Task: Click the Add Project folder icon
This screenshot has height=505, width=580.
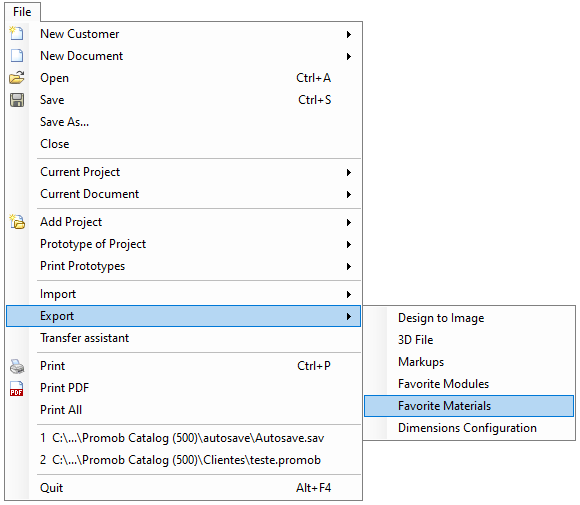Action: click(x=17, y=222)
